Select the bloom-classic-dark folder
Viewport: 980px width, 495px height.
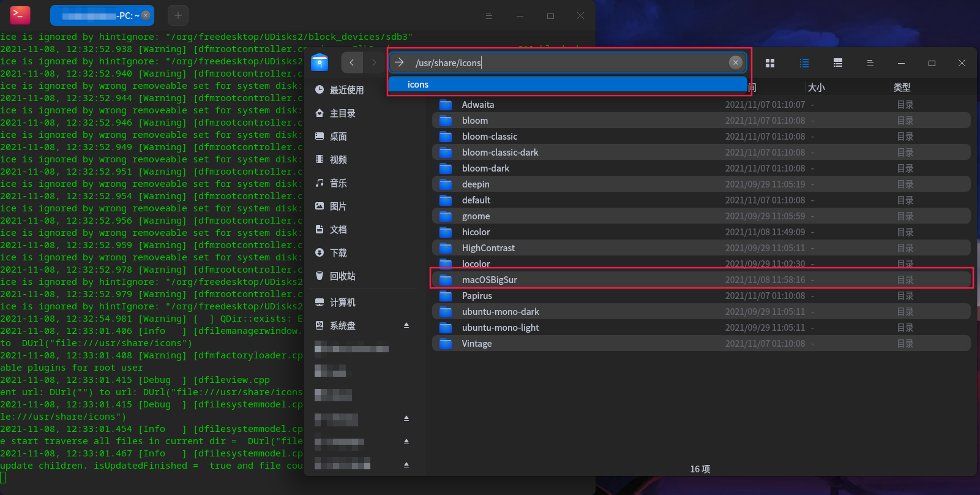coord(701,153)
